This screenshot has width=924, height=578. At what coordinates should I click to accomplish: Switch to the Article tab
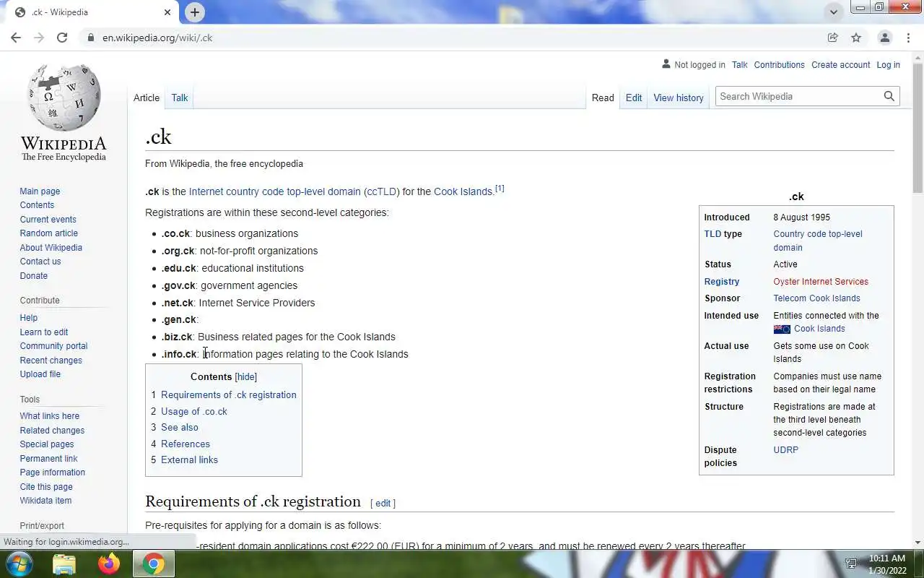[147, 98]
